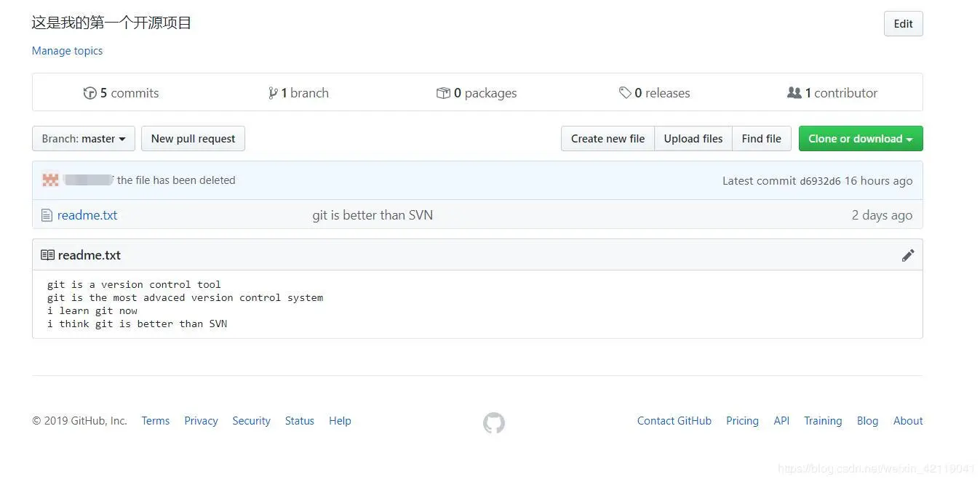The image size is (980, 482).
Task: Click the file icon beside readme.txt row
Action: click(47, 215)
